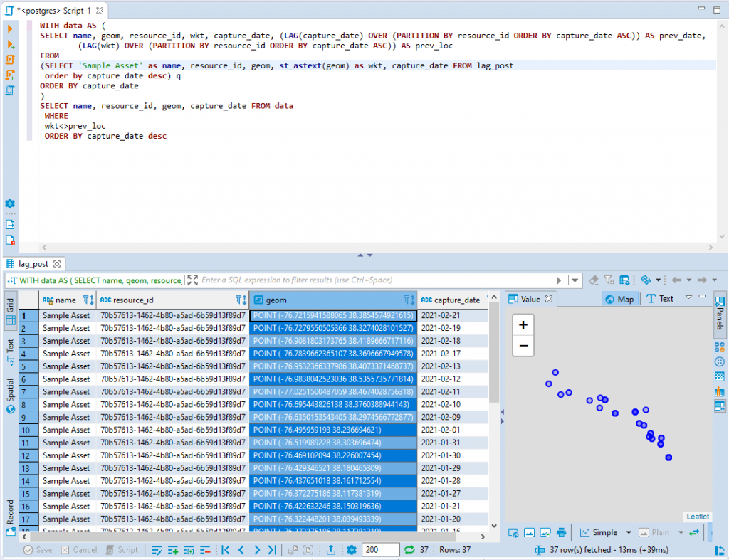
Task: Add a new row icon
Action: [x=173, y=550]
